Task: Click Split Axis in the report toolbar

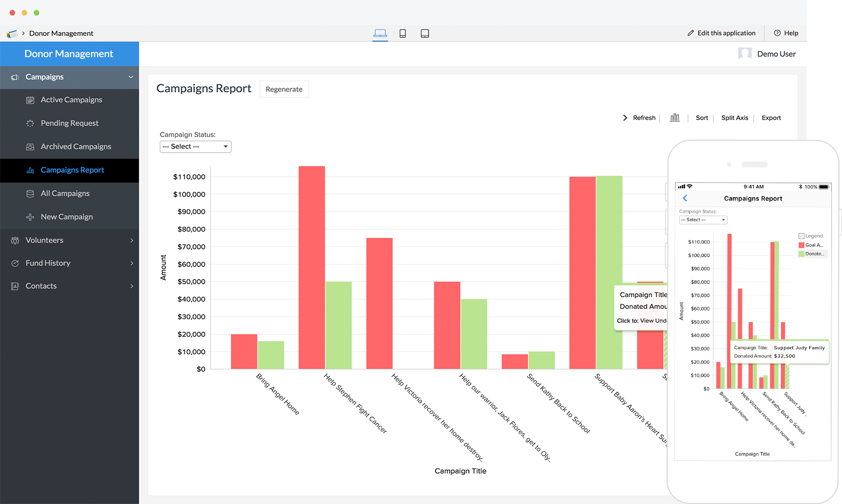Action: pyautogui.click(x=735, y=118)
